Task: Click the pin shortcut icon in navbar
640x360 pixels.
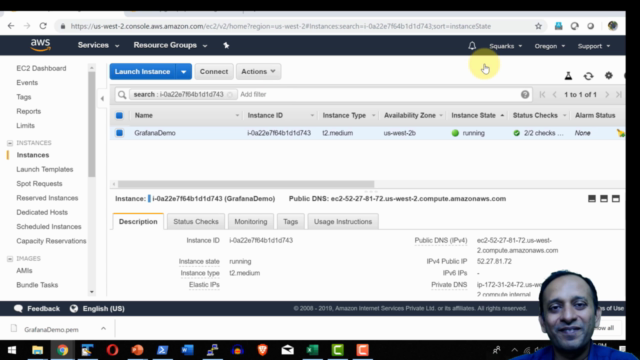Action: (x=226, y=45)
